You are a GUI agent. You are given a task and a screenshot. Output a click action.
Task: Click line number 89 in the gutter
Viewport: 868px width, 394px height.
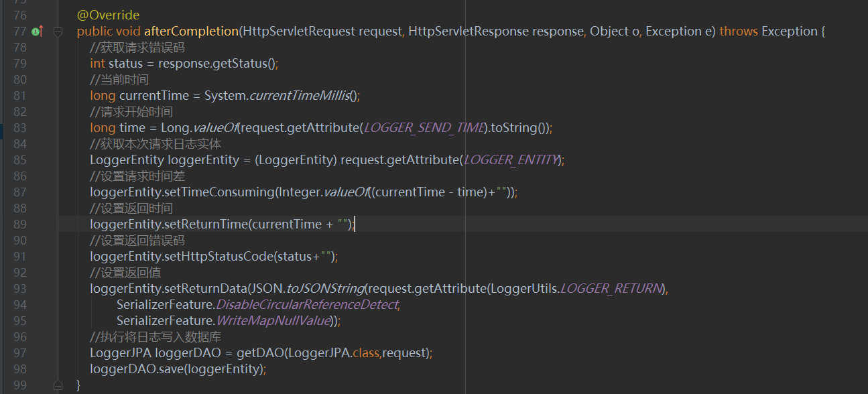pos(19,224)
